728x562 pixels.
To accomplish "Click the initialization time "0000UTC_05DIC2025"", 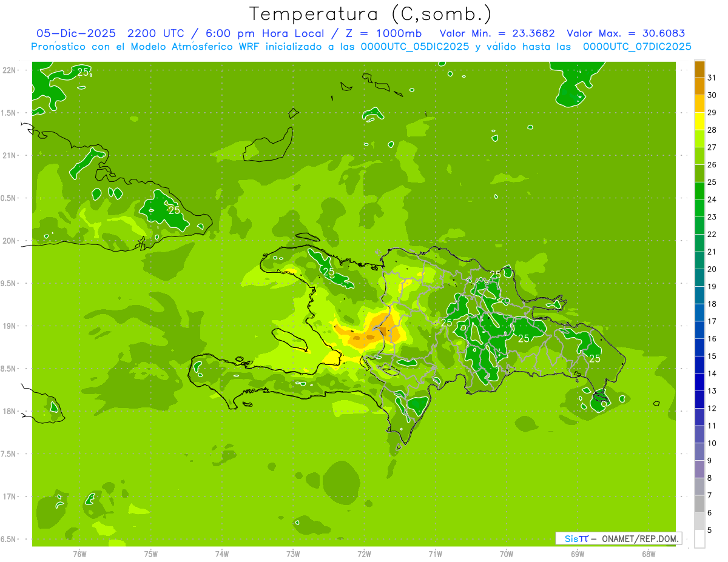I will [415, 47].
